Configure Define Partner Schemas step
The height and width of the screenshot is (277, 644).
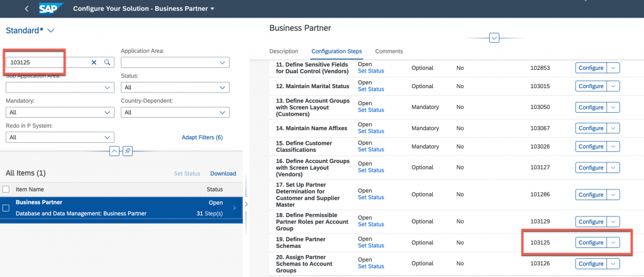click(591, 242)
